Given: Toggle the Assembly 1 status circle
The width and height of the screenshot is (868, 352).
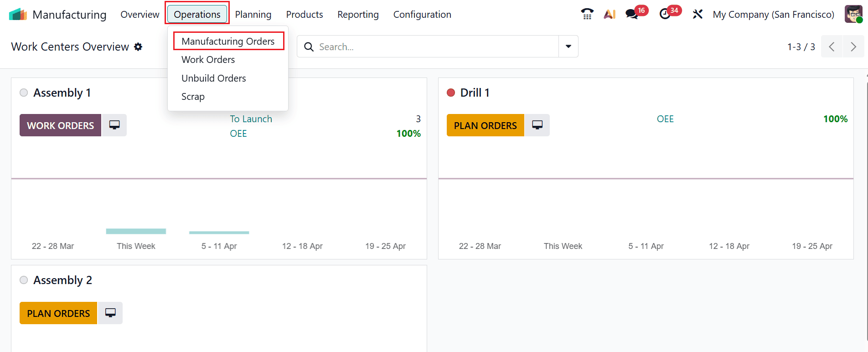Looking at the screenshot, I should [x=24, y=93].
